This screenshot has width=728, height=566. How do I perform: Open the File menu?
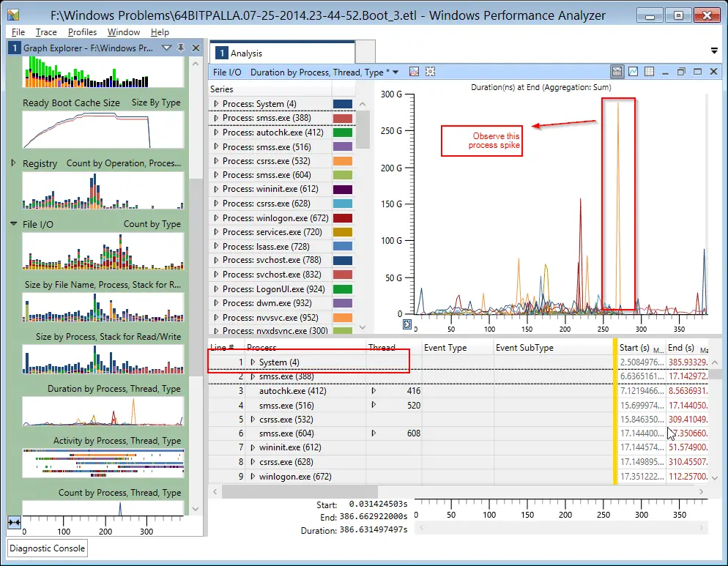click(18, 32)
